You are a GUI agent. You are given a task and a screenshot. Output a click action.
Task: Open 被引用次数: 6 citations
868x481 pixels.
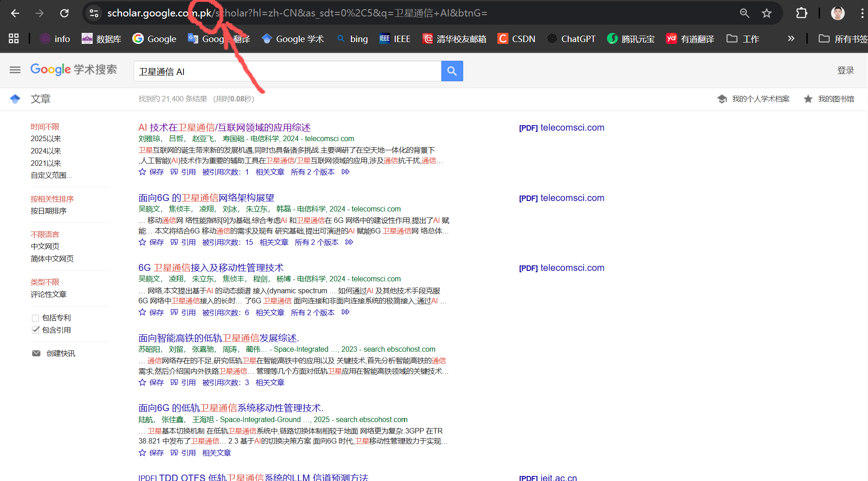click(x=225, y=312)
